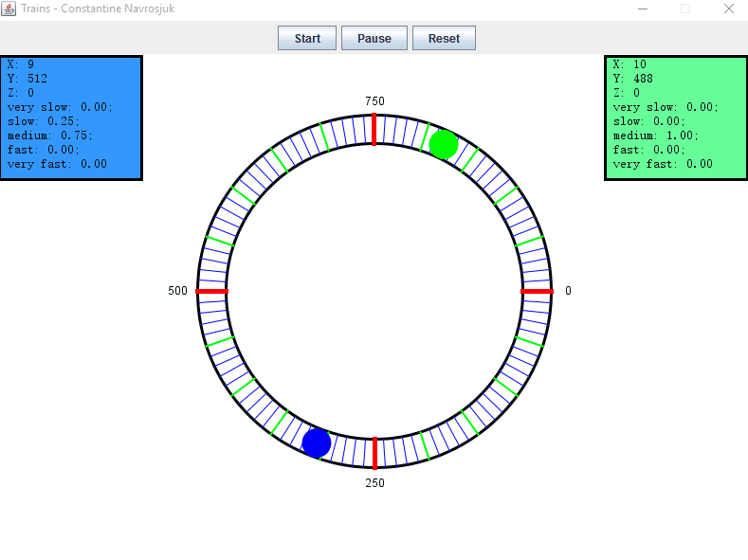
Task: Minimize the Trains window
Action: click(x=642, y=9)
